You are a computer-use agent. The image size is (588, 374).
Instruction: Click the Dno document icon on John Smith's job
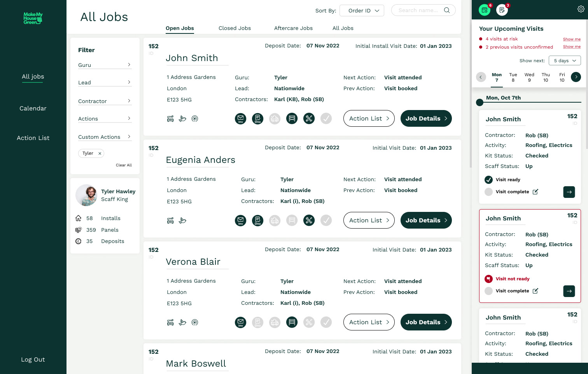(258, 119)
